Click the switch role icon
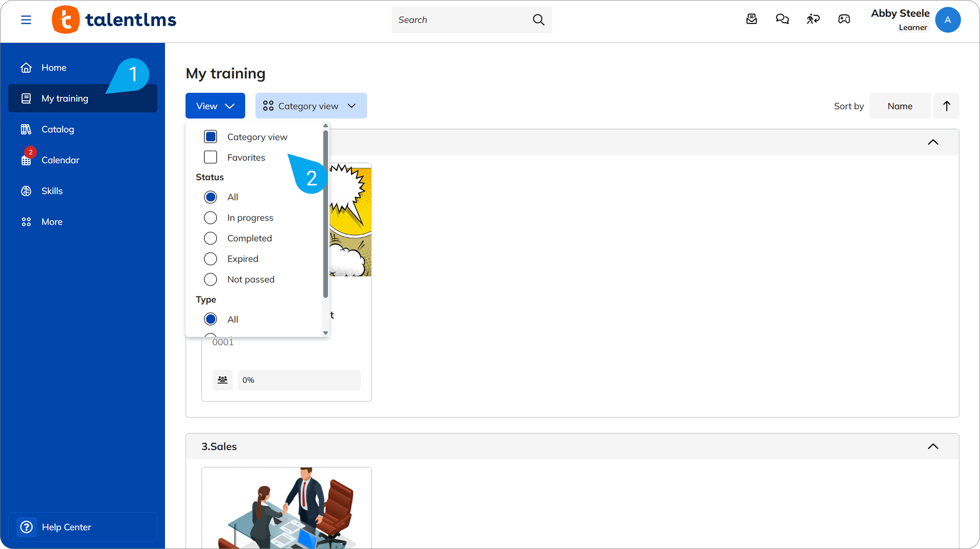 point(813,19)
